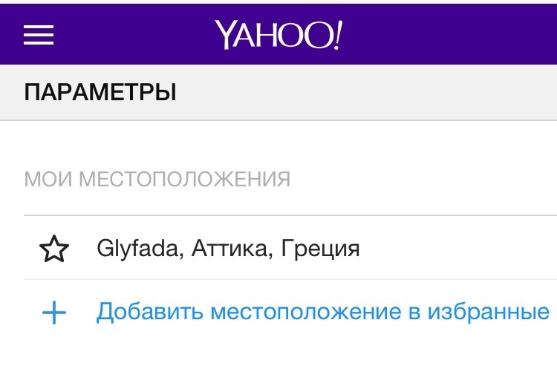Select the Glyfada, Аттика, Греция location

[x=228, y=249]
